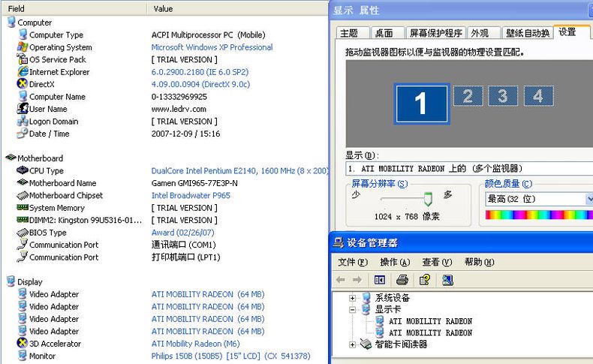Viewport: 593px width, 364px height.
Task: Click the Internet Explorer icon
Action: coord(23,71)
